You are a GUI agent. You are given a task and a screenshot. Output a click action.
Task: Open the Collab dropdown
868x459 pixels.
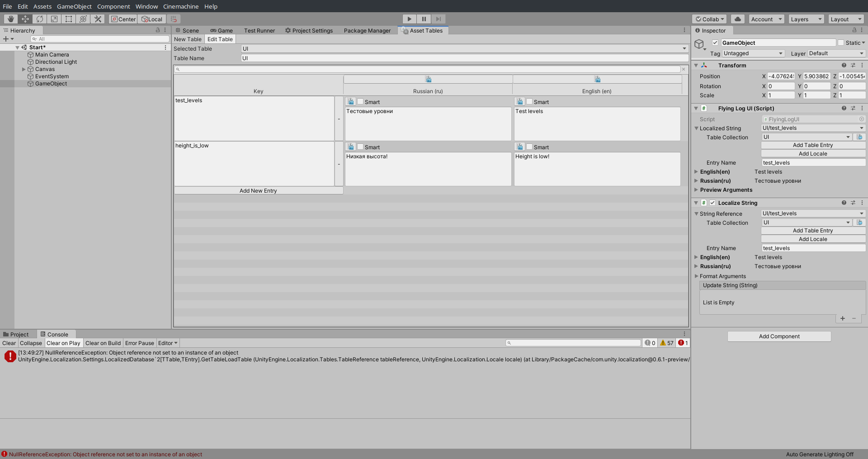[x=710, y=19]
